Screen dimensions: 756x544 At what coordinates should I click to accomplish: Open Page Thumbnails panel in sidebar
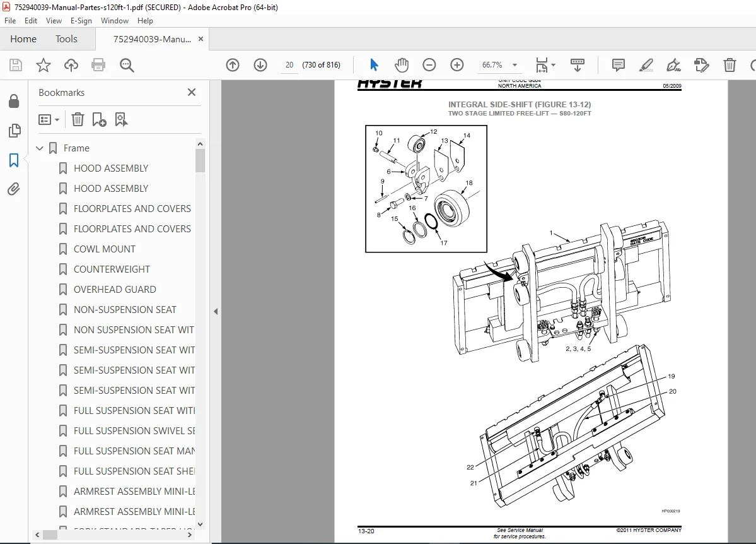tap(14, 131)
